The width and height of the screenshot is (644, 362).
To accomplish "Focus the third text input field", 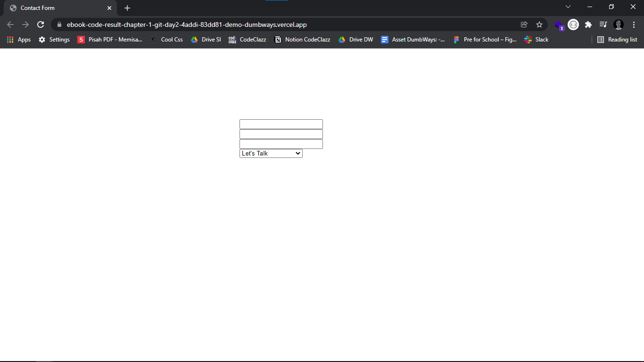I will [281, 144].
